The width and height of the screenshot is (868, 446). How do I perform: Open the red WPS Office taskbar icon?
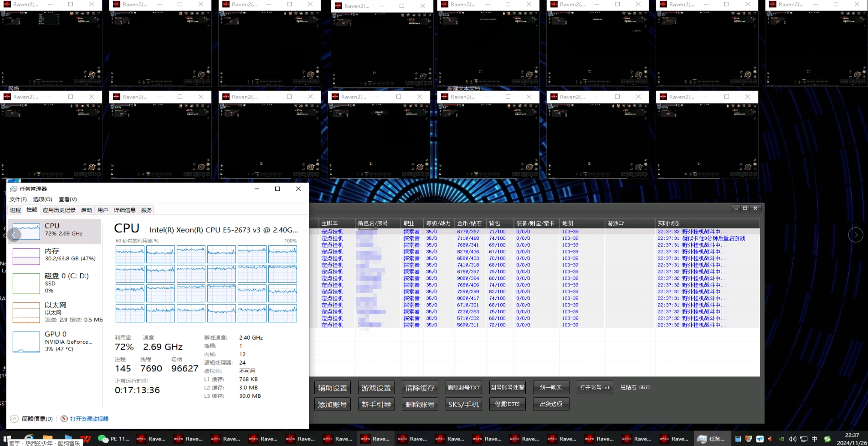[86, 439]
